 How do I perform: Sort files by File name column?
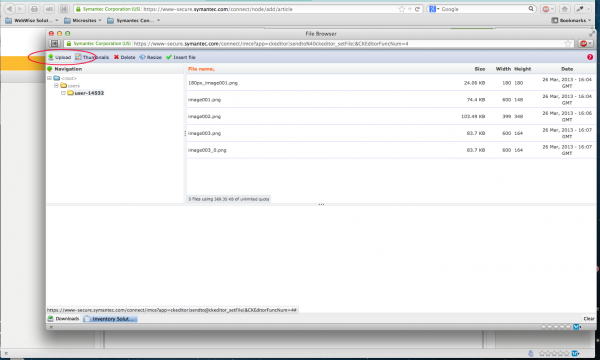tap(201, 69)
